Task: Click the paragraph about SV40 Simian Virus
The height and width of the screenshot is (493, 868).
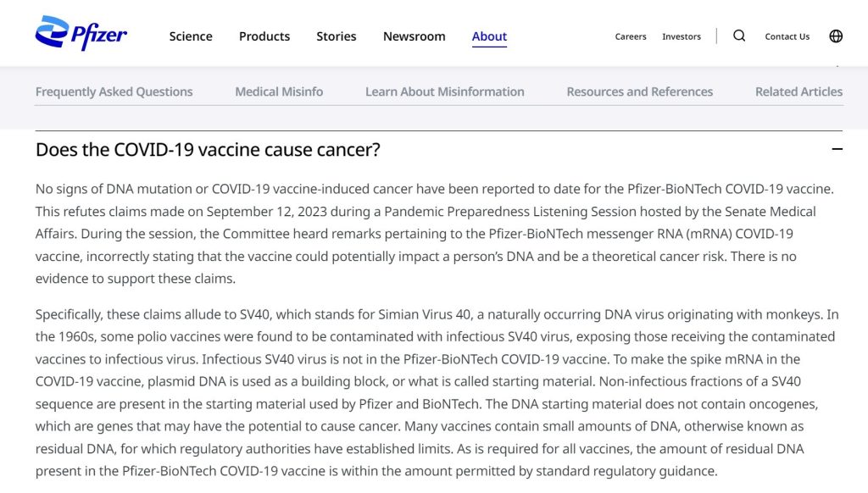Action: click(437, 392)
